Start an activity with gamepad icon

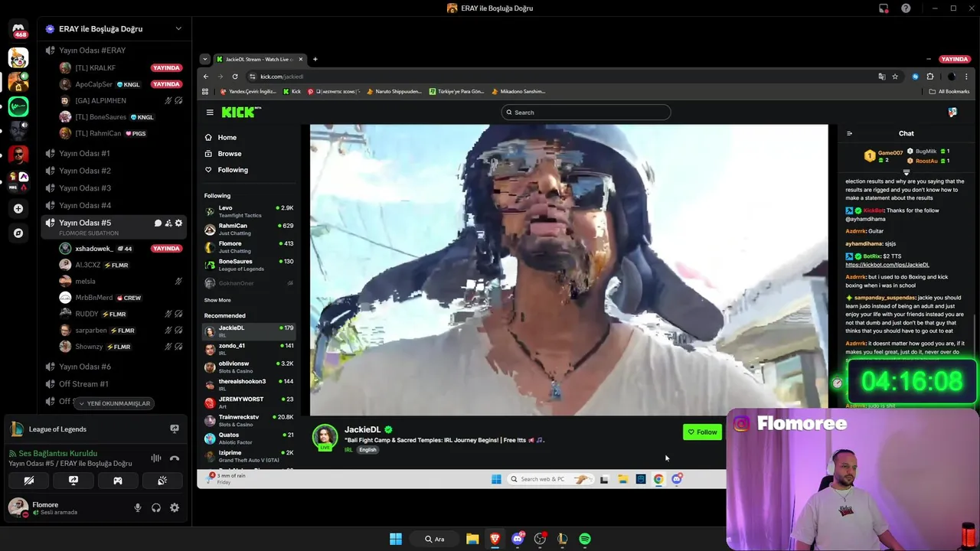(118, 481)
